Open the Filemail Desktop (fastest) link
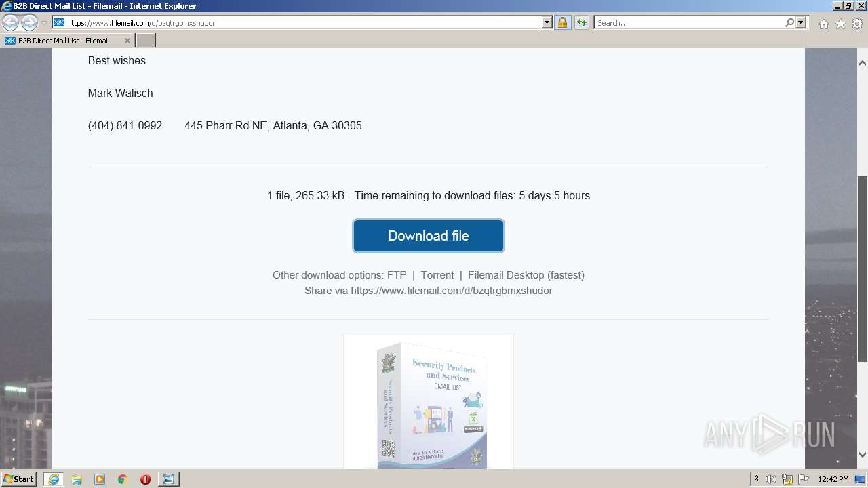 point(526,275)
